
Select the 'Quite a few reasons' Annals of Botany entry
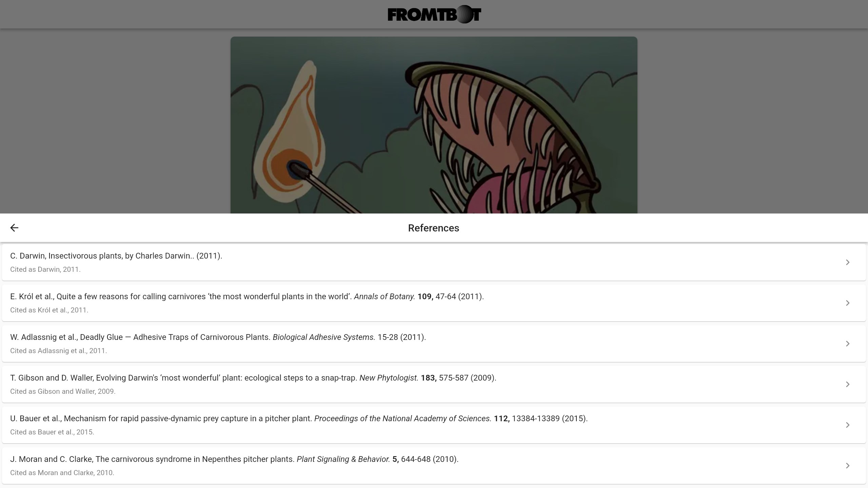pyautogui.click(x=247, y=297)
